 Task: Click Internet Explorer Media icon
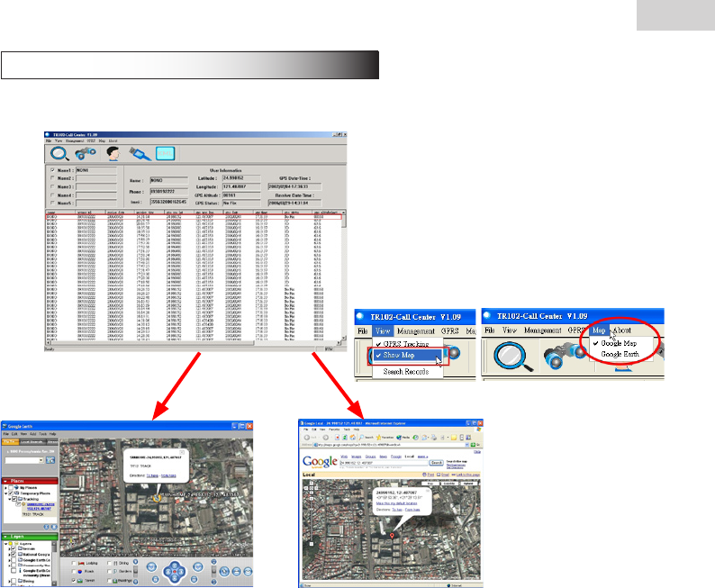tap(399, 438)
